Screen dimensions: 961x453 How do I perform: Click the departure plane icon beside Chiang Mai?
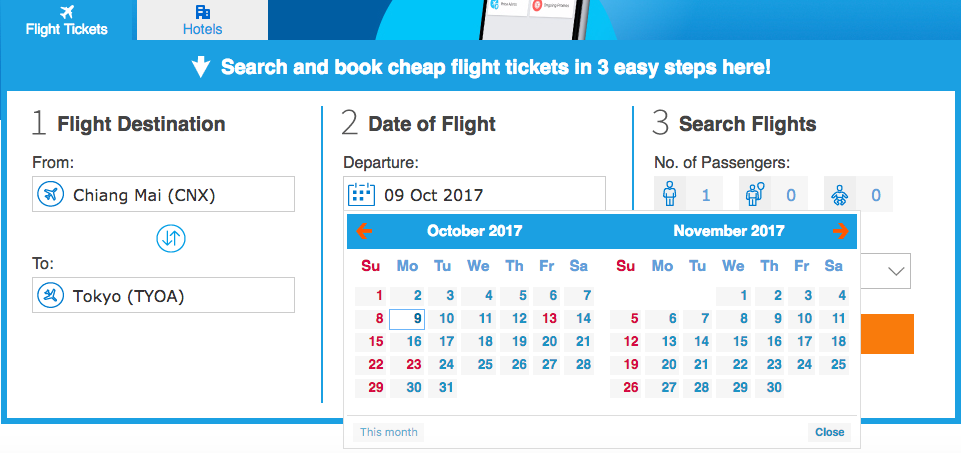(51, 195)
